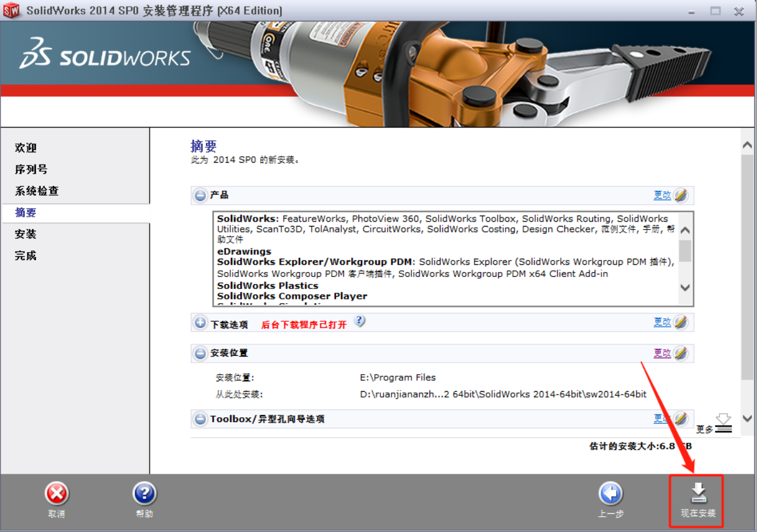
Task: Click the pencil icon beside Products change
Action: point(680,196)
